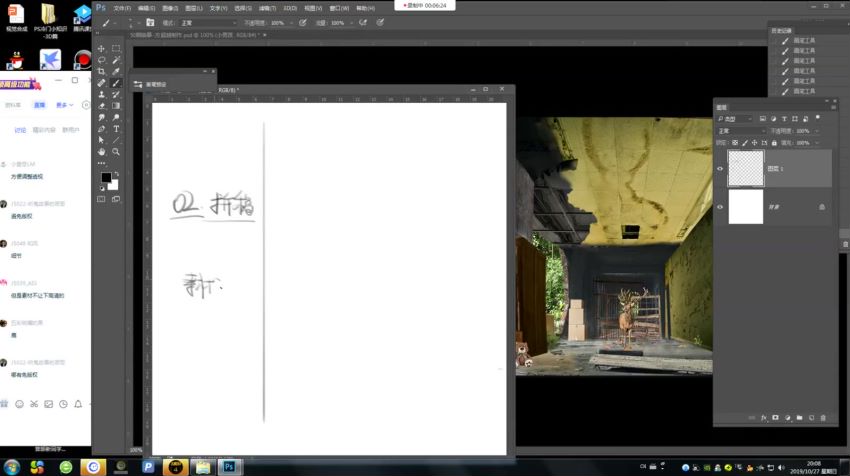The image size is (850, 476).
Task: Select the History Brush tool
Action: click(x=116, y=94)
